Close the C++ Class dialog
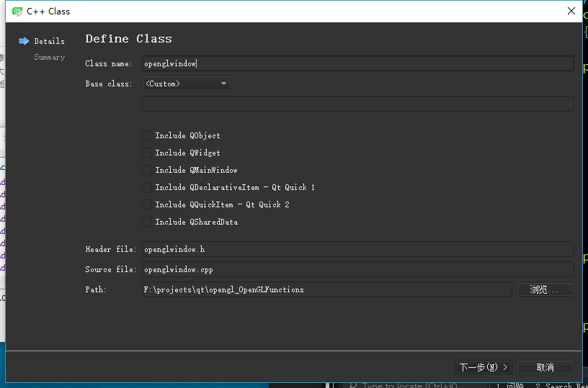Image resolution: width=588 pixels, height=388 pixels. [571, 12]
